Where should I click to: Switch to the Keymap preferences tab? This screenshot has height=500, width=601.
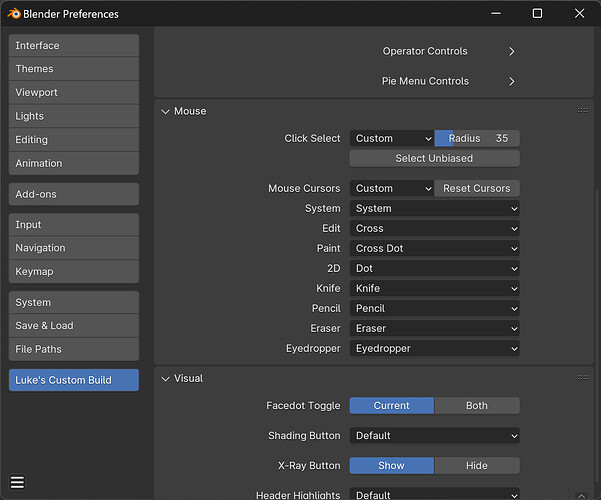point(74,271)
